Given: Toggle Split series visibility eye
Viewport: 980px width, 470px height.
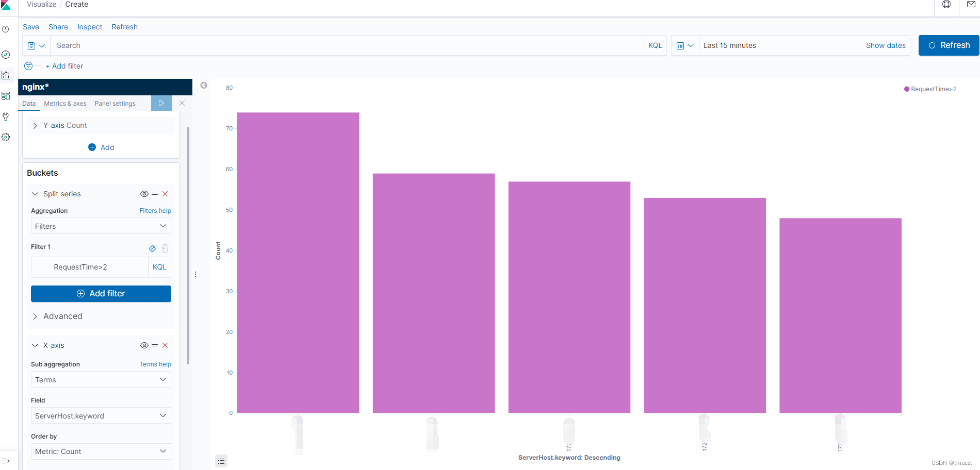Looking at the screenshot, I should point(144,194).
